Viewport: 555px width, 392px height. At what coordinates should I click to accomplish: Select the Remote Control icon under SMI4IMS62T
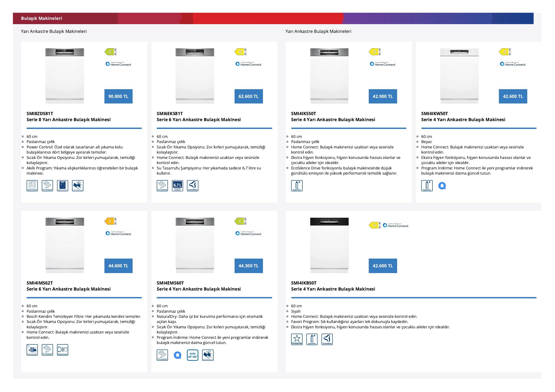63,350
